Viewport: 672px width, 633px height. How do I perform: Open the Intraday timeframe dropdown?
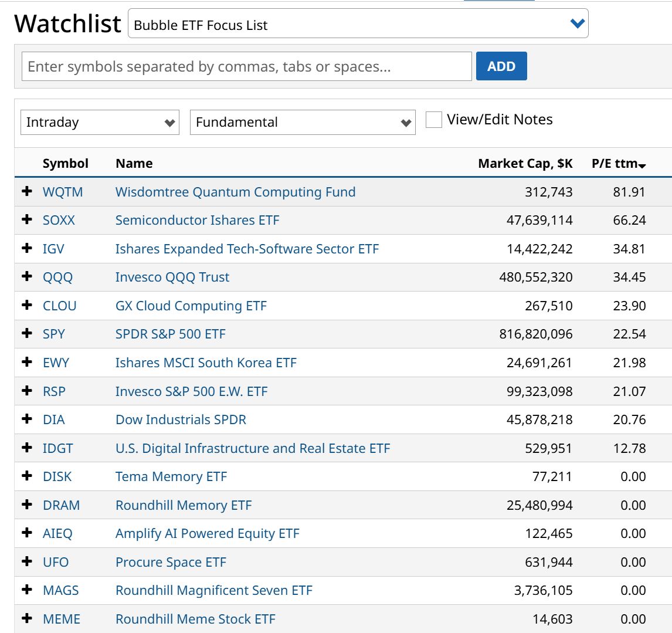[100, 122]
